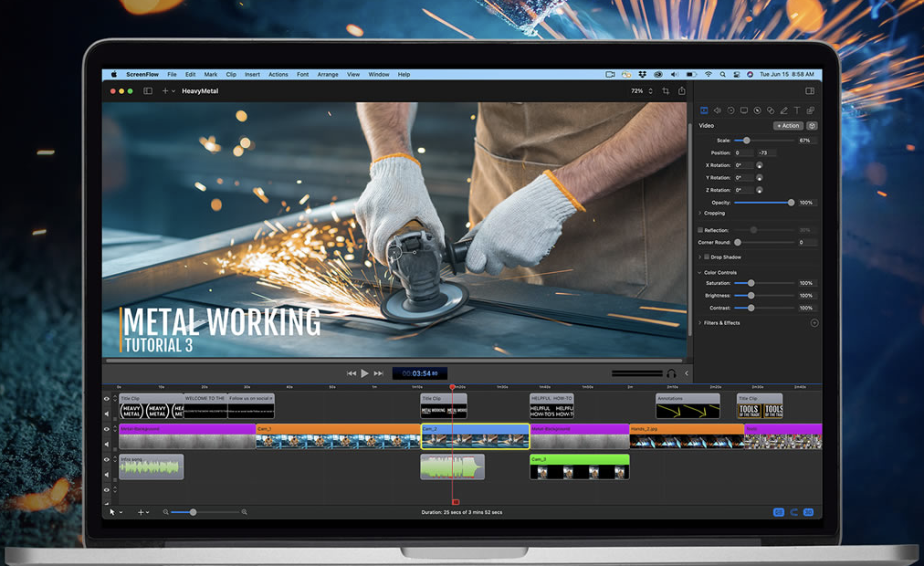Viewport: 924px width, 566px height.
Task: Hide the Title Clip track via eye icon
Action: [x=107, y=399]
